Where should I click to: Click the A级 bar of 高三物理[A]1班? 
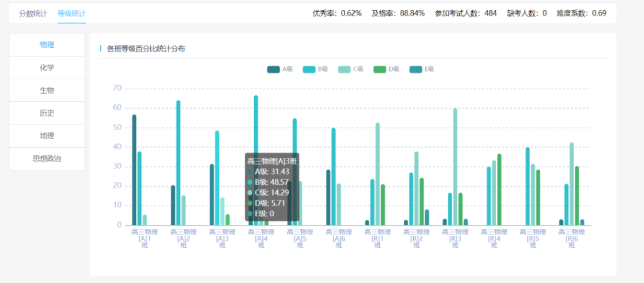pos(134,170)
